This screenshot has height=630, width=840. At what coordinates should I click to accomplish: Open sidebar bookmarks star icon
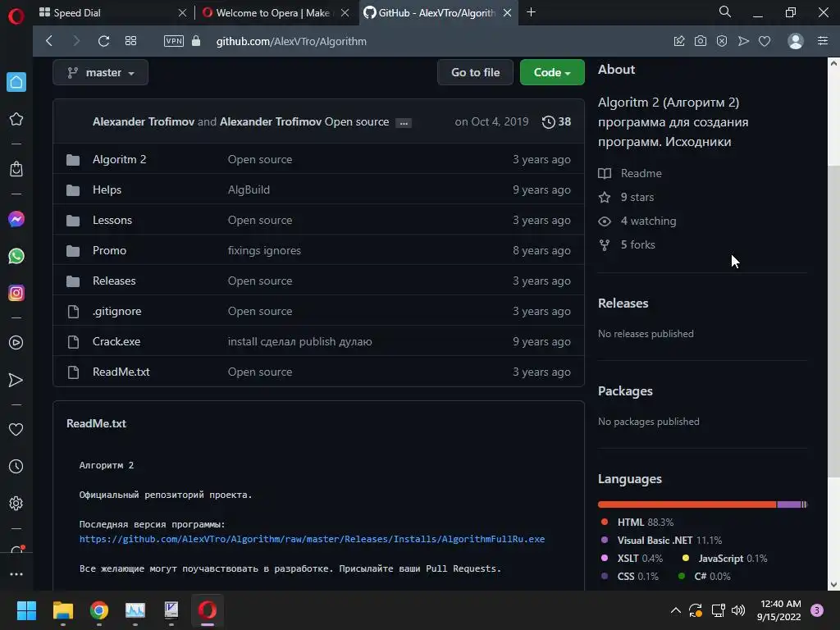coord(16,119)
